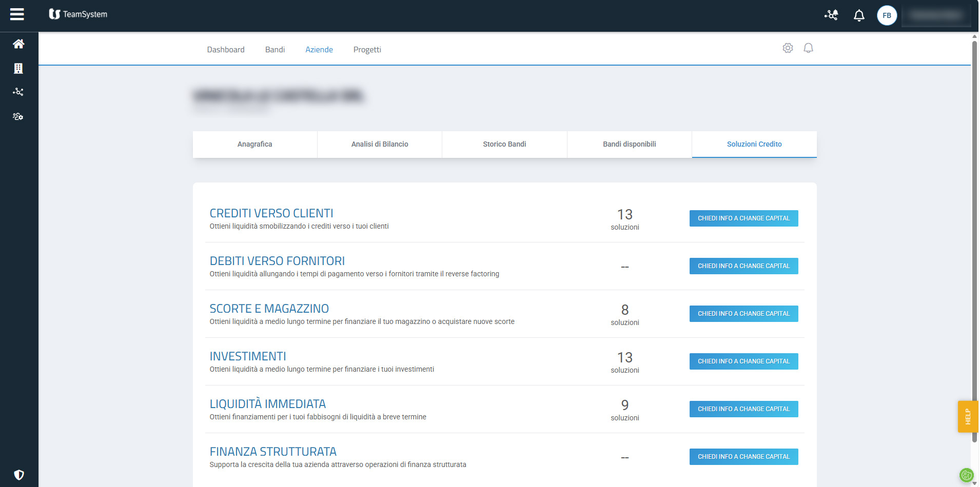Screen dimensions: 980x487
Task: Open the connections icon in top header
Action: [831, 15]
